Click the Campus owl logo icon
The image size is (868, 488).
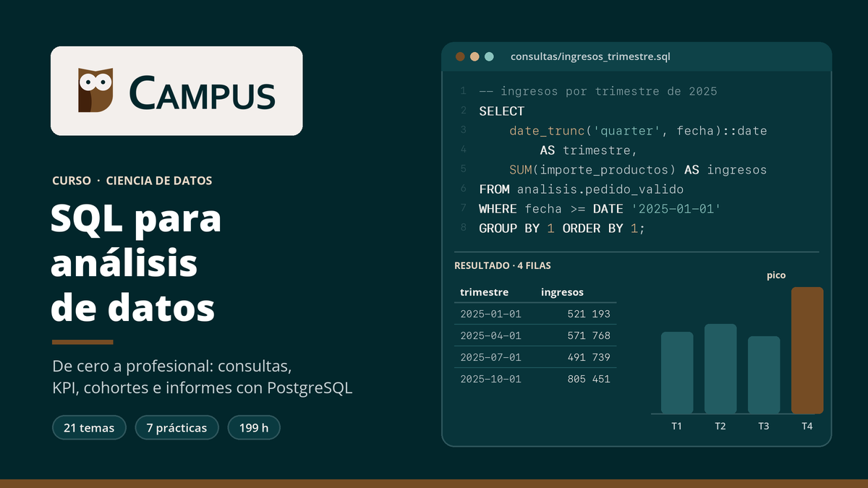95,90
